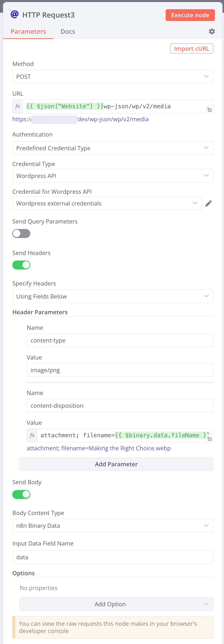Viewport: 224px width, 644px height.
Task: Disable the Send Headers toggle
Action: pos(21,265)
